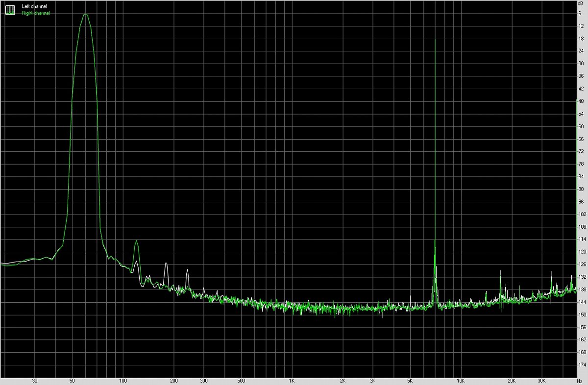Click the -150 dB scale value

pos(582,314)
